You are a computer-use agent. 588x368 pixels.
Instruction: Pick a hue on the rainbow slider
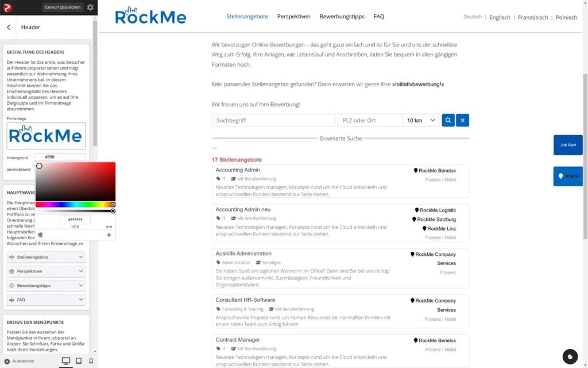tap(75, 204)
